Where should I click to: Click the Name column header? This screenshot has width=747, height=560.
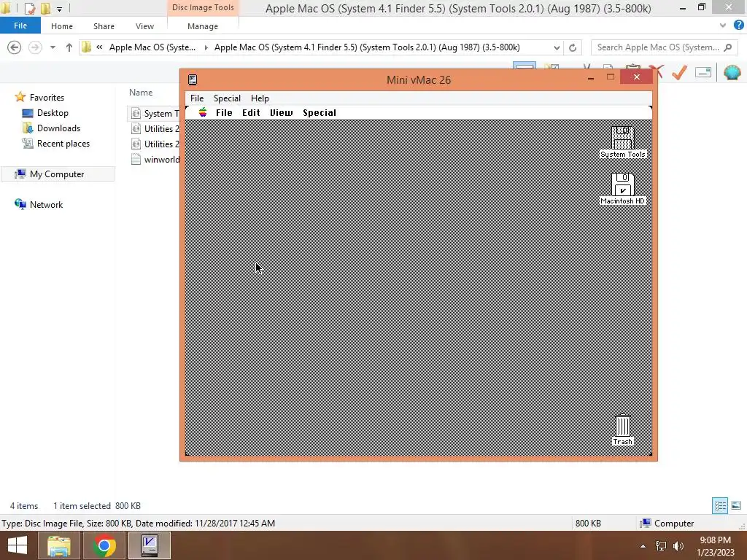141,93
